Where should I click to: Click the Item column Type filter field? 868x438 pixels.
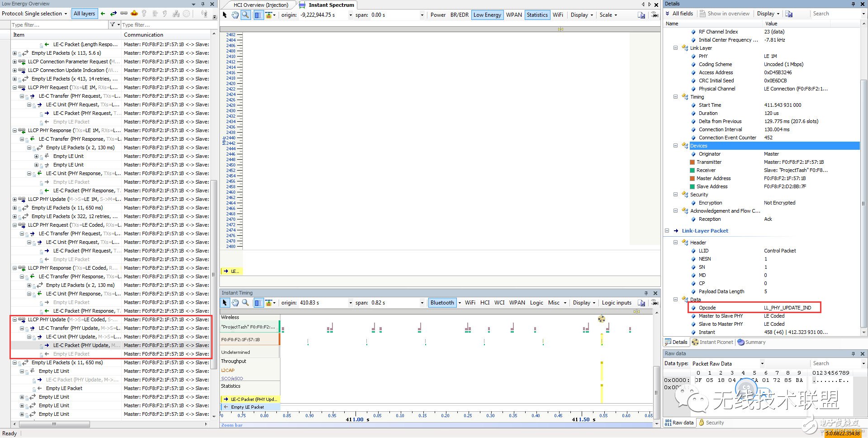[59, 24]
